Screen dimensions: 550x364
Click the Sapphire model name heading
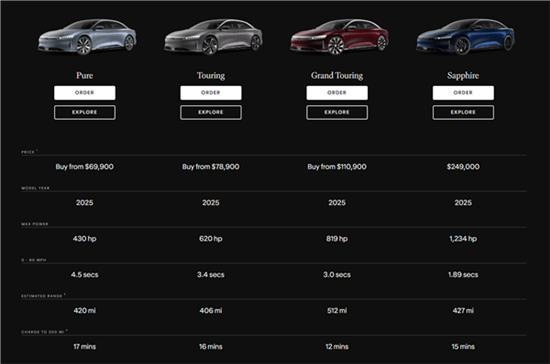463,75
